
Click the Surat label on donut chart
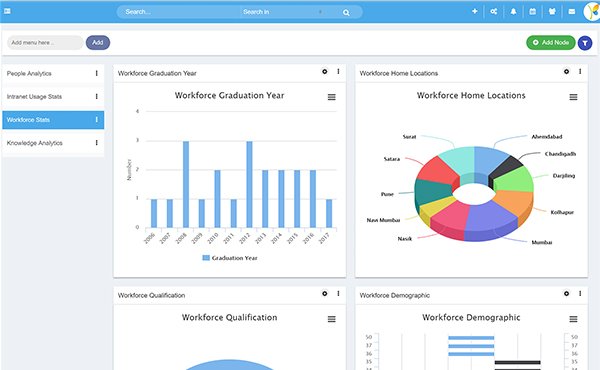(x=409, y=137)
